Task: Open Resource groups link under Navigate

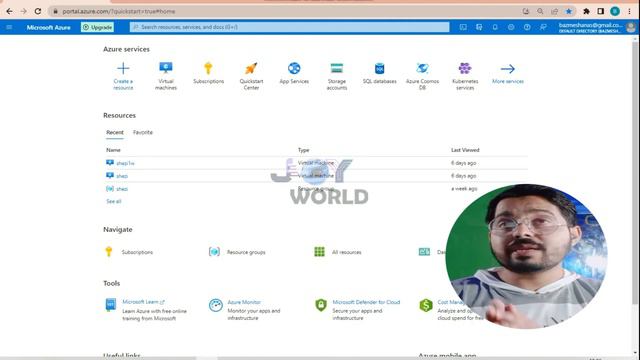Action: point(246,252)
